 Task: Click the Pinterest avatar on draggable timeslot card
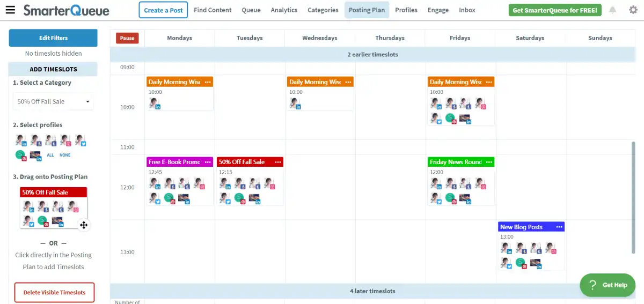coord(43,221)
